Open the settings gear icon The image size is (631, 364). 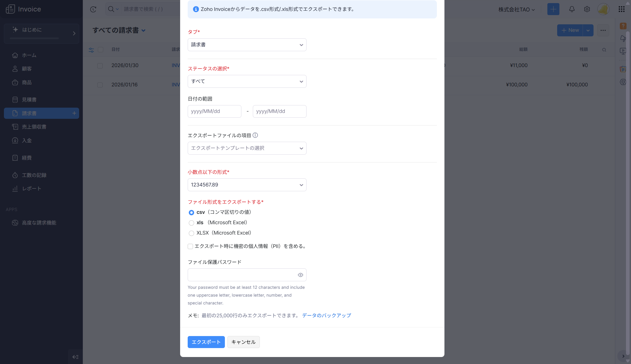pos(587,9)
